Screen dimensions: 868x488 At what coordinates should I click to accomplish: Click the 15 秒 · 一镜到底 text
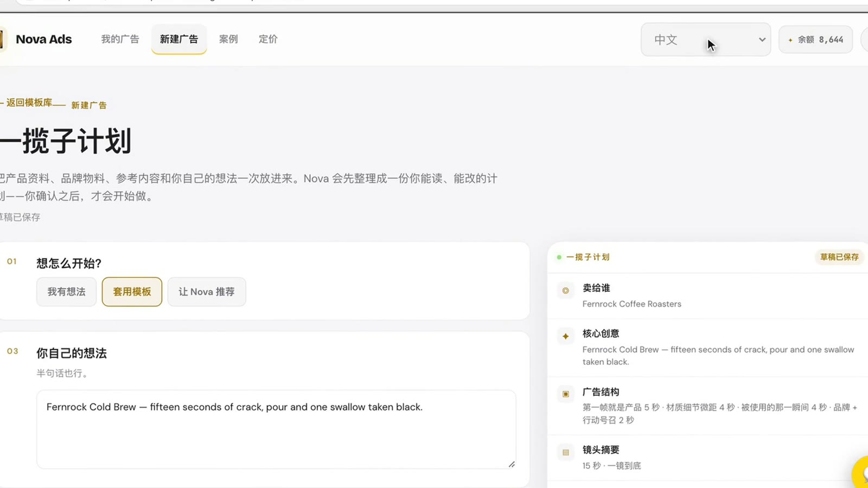point(612,466)
